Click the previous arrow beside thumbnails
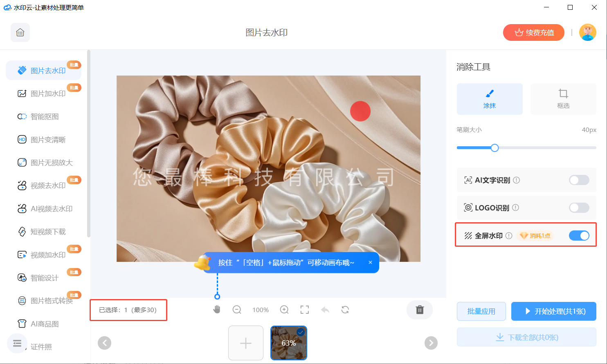The width and height of the screenshot is (607, 364). click(104, 343)
